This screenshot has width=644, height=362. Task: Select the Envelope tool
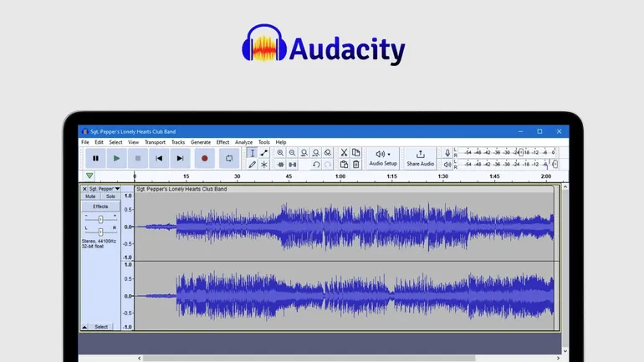coord(264,153)
